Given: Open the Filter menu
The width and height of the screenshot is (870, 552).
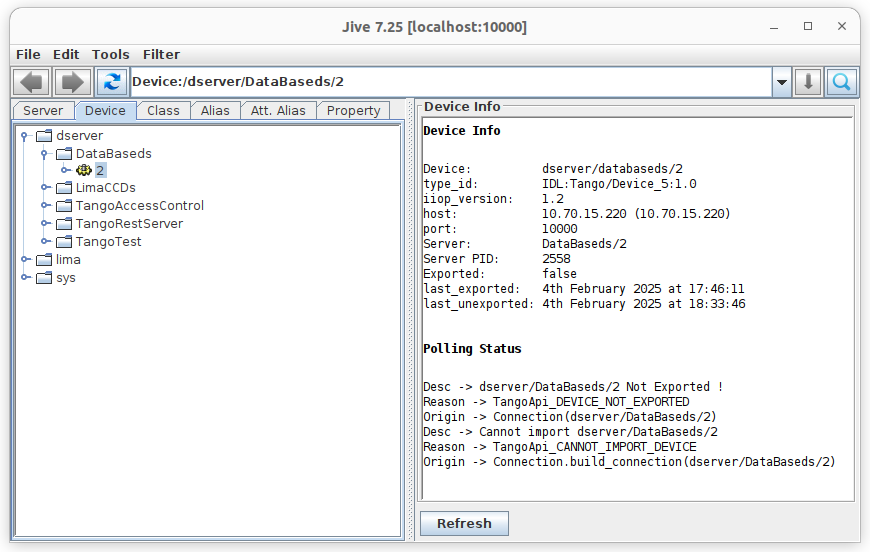Looking at the screenshot, I should click(x=161, y=54).
